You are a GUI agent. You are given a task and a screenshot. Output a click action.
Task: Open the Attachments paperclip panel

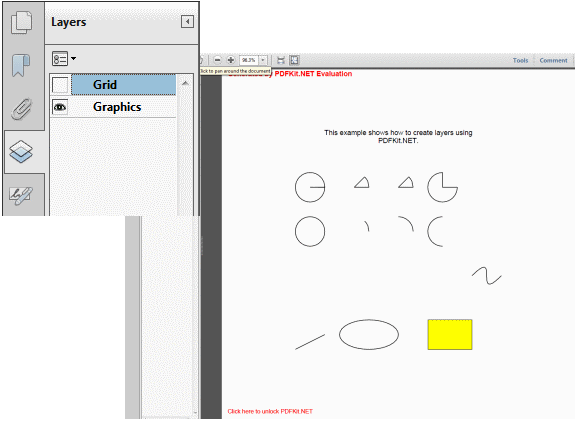21,109
